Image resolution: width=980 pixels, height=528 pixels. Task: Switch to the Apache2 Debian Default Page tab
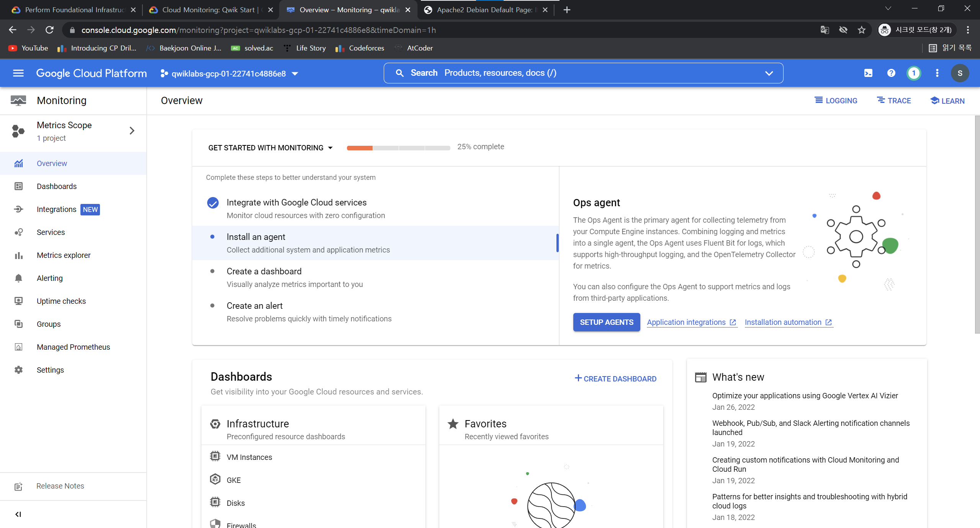[484, 10]
